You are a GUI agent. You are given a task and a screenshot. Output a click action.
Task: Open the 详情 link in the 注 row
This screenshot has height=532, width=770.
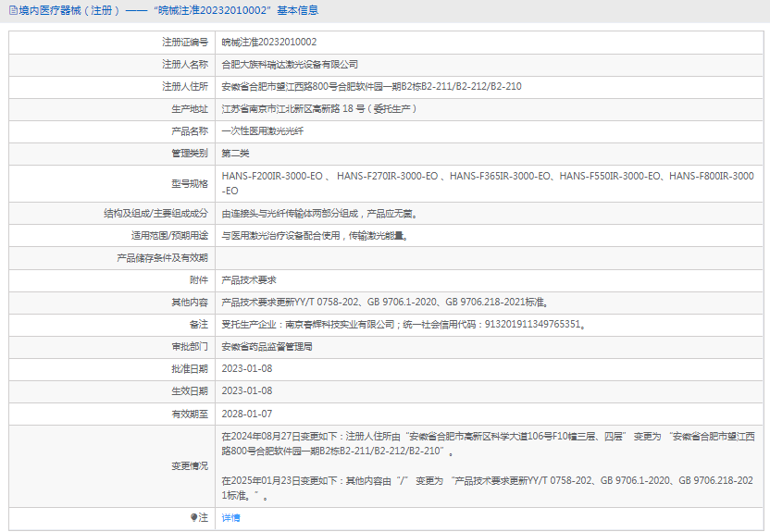[x=230, y=518]
